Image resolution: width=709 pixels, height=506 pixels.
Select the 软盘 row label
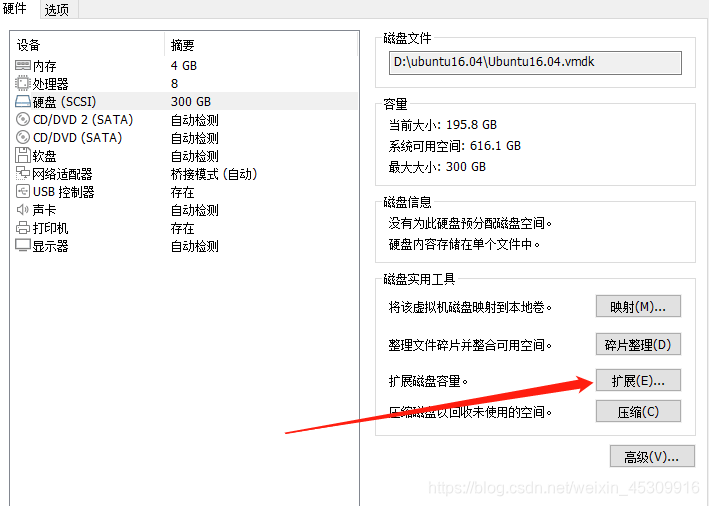coord(44,156)
